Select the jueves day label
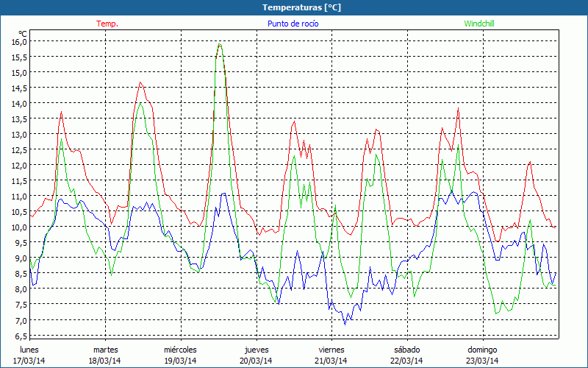Image resolution: width=588 pixels, height=368 pixels. [257, 349]
